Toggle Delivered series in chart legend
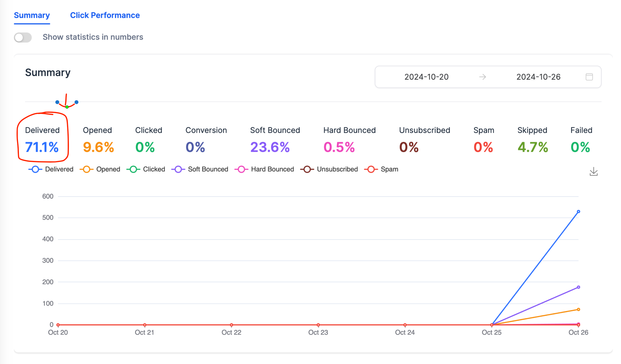 51,169
